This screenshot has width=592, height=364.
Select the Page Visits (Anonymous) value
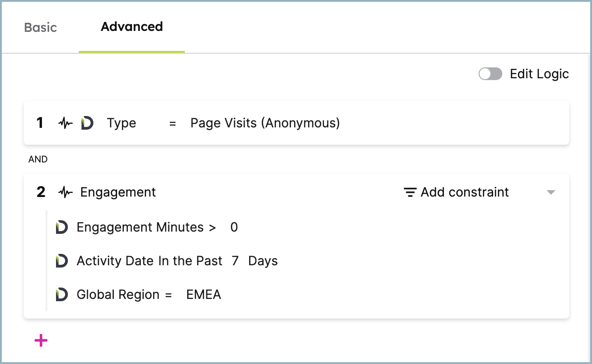(265, 123)
